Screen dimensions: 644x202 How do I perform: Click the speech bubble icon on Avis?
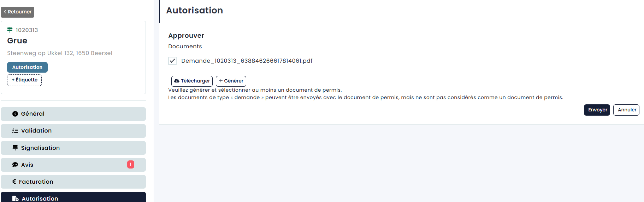point(15,165)
